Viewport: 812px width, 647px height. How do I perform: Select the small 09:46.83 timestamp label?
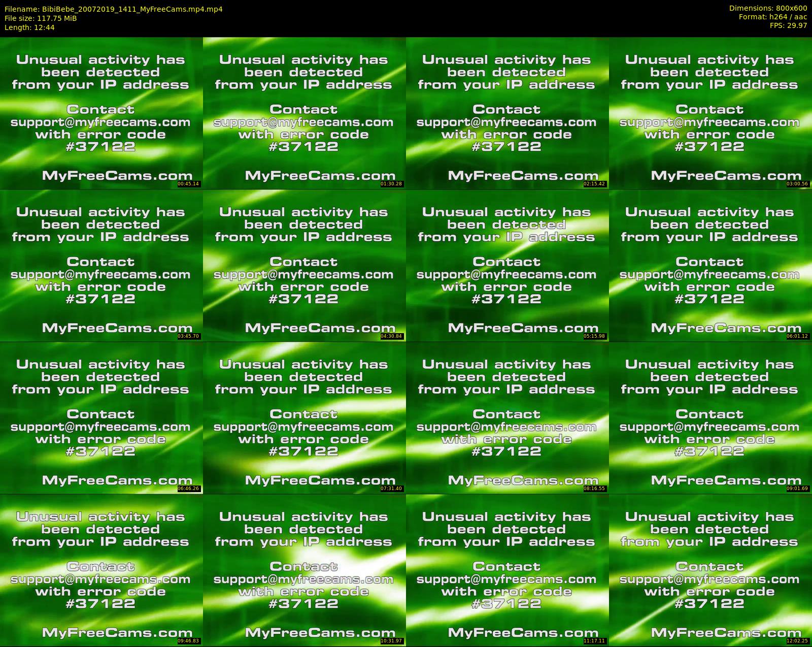[x=189, y=641]
